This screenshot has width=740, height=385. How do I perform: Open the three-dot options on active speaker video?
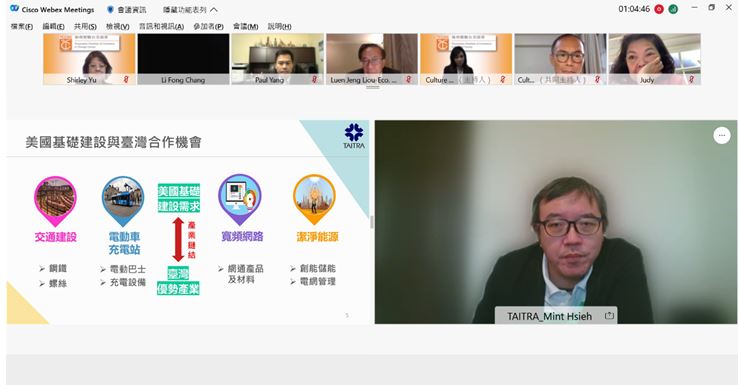(x=722, y=135)
